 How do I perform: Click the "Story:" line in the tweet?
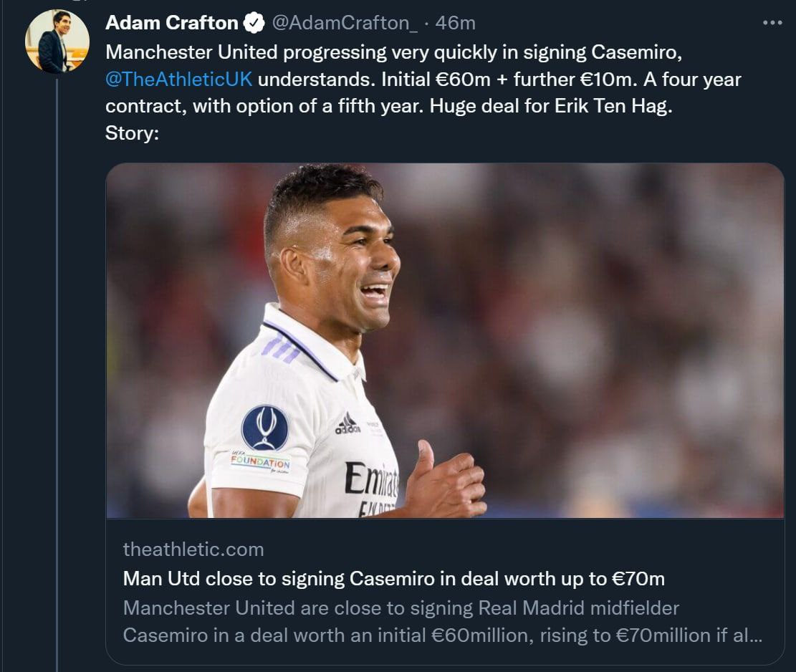click(x=132, y=133)
